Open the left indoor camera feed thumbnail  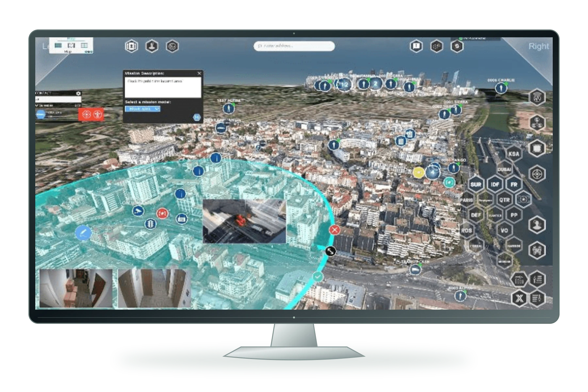click(76, 288)
